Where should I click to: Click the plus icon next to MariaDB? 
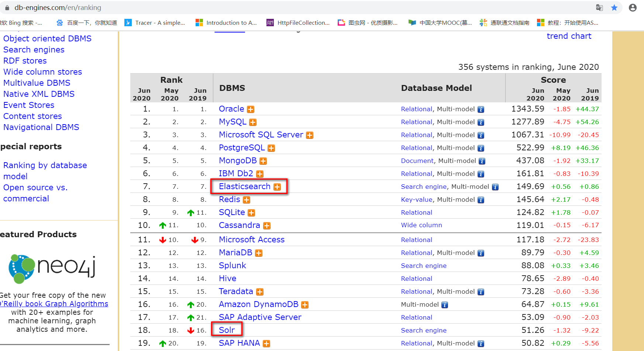(x=259, y=253)
